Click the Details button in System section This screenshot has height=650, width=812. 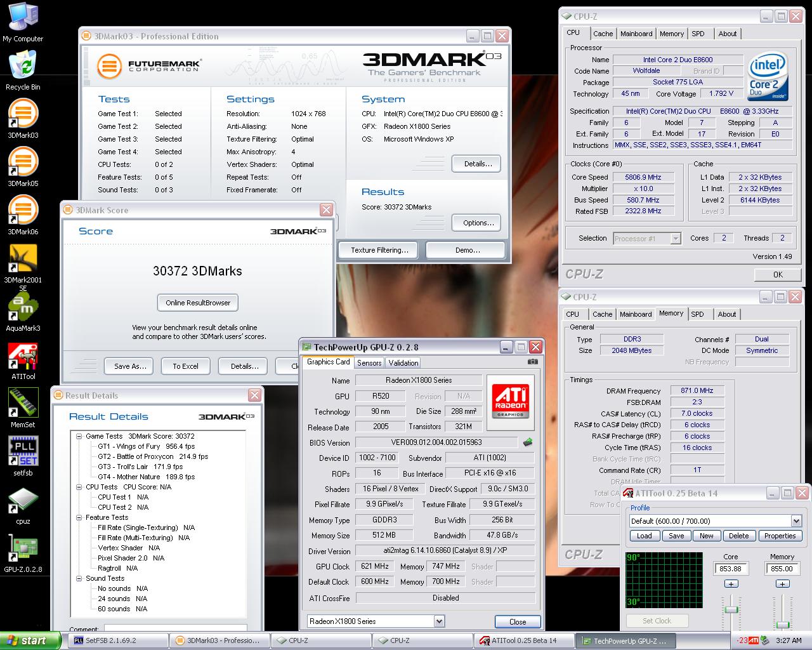coord(478,164)
